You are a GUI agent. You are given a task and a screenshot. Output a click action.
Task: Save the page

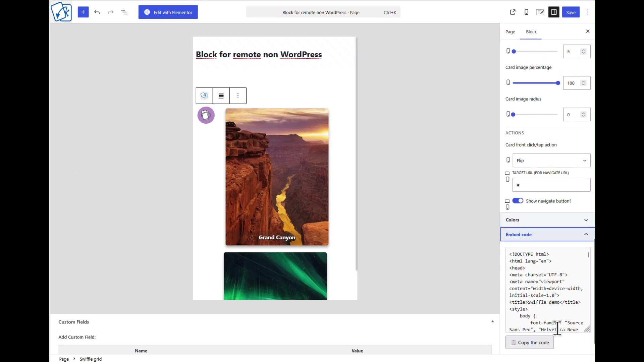click(571, 12)
